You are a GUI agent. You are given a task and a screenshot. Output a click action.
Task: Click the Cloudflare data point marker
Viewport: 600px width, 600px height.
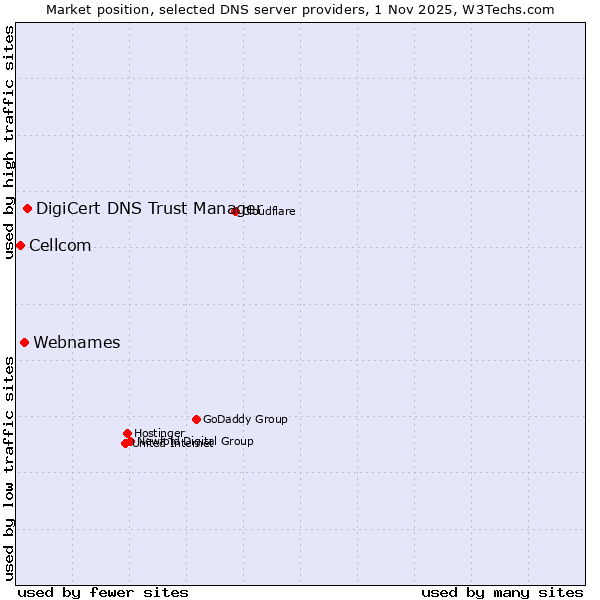236,211
